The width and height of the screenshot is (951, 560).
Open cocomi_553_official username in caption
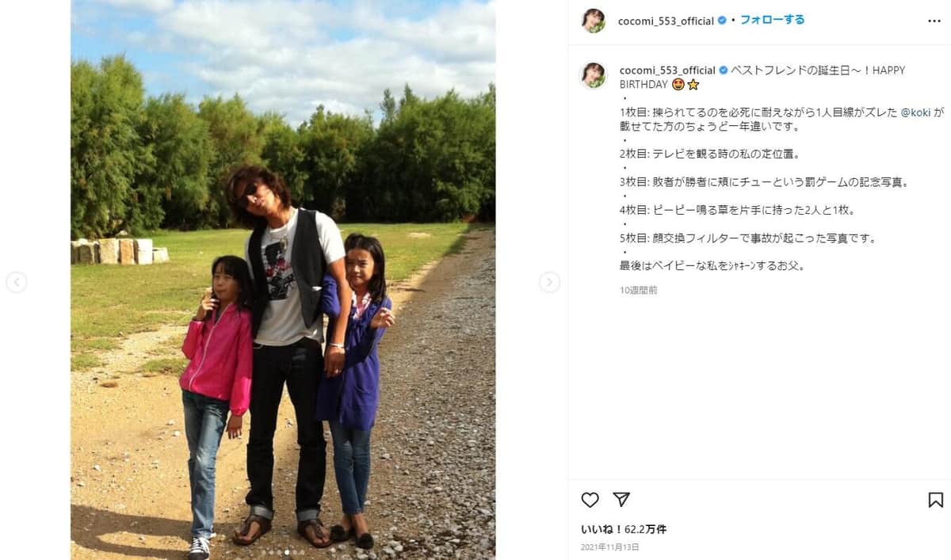coord(667,70)
